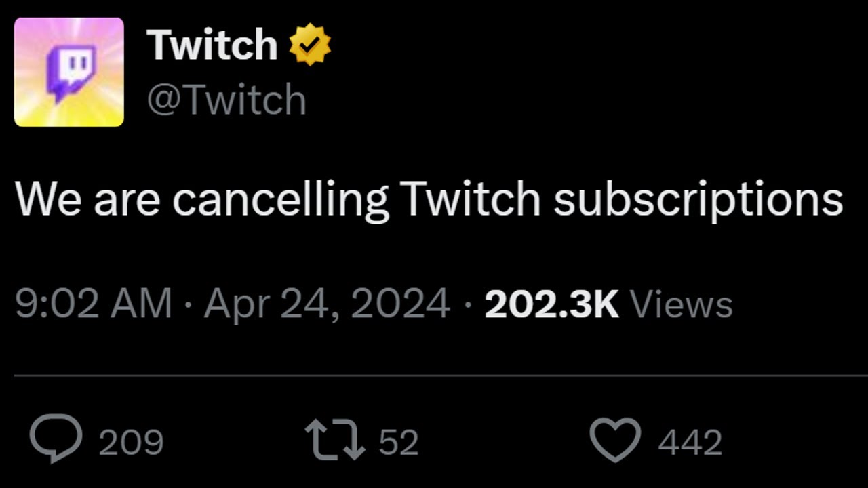Screen dimensions: 868x488
Task: Open the @Twitch handle link
Action: coord(226,100)
